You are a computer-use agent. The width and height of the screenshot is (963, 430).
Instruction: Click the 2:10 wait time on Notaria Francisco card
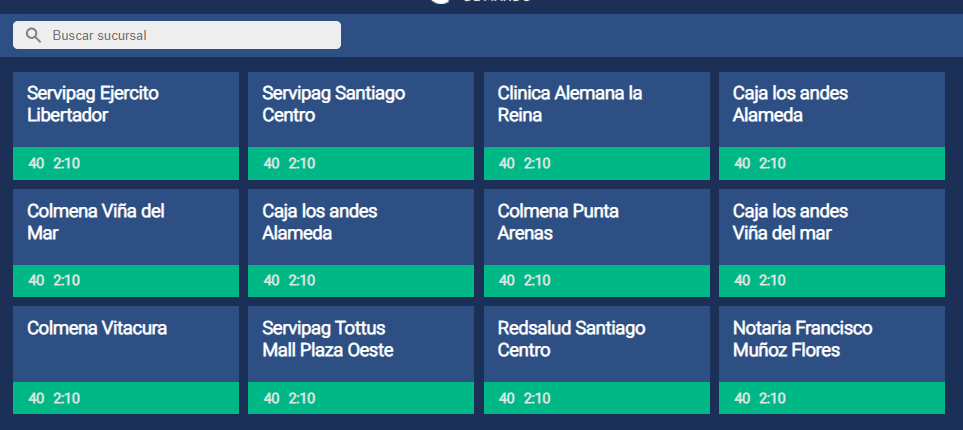click(x=772, y=398)
